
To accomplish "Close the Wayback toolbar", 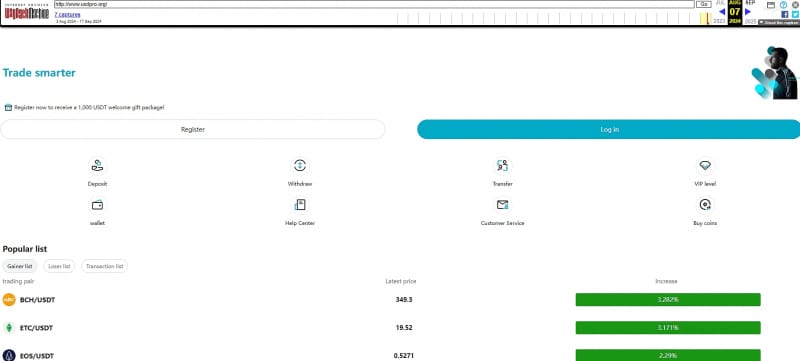I will coord(795,5).
